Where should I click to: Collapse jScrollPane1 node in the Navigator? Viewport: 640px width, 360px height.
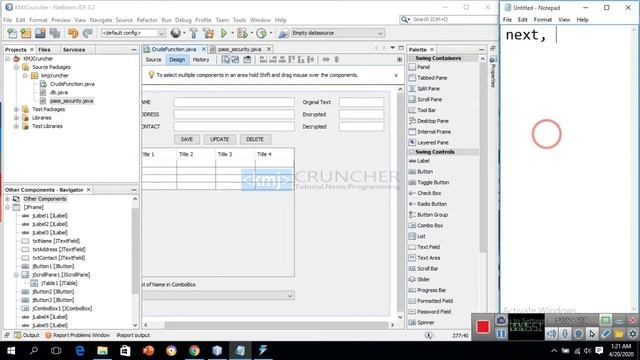tap(16, 275)
